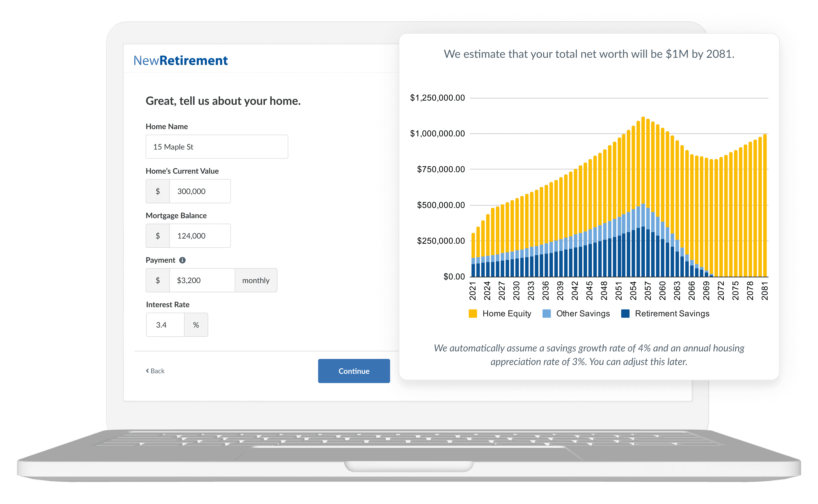Edit the Home's Current Value field
Viewport: 818px width, 504px height.
200,191
